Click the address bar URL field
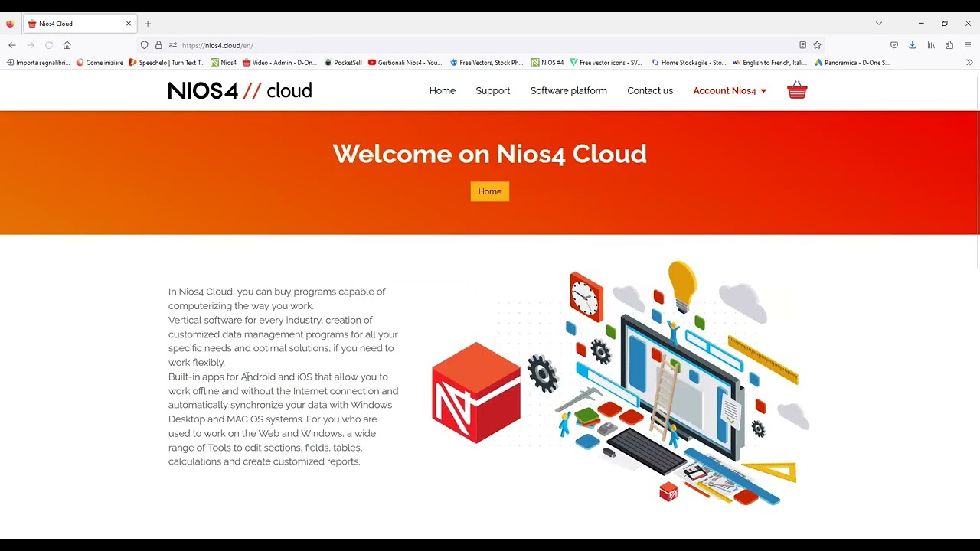Screen dimensions: 980x551 [482, 45]
